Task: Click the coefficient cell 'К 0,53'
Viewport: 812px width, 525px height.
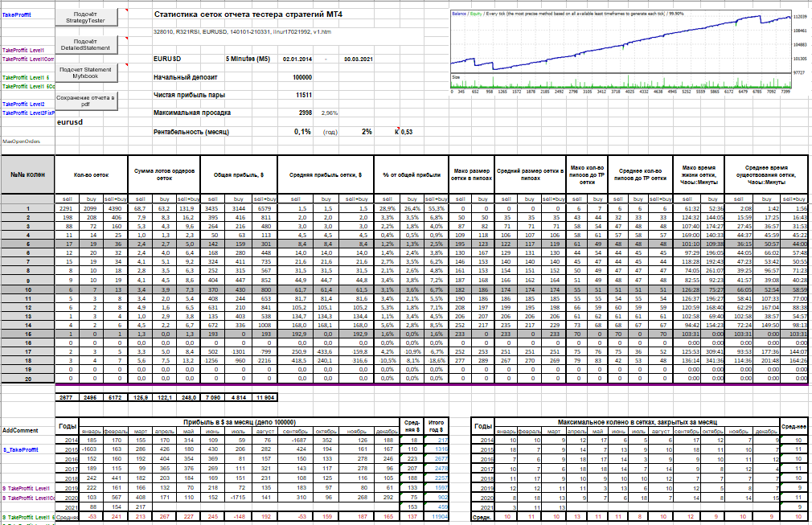Action: tap(404, 132)
